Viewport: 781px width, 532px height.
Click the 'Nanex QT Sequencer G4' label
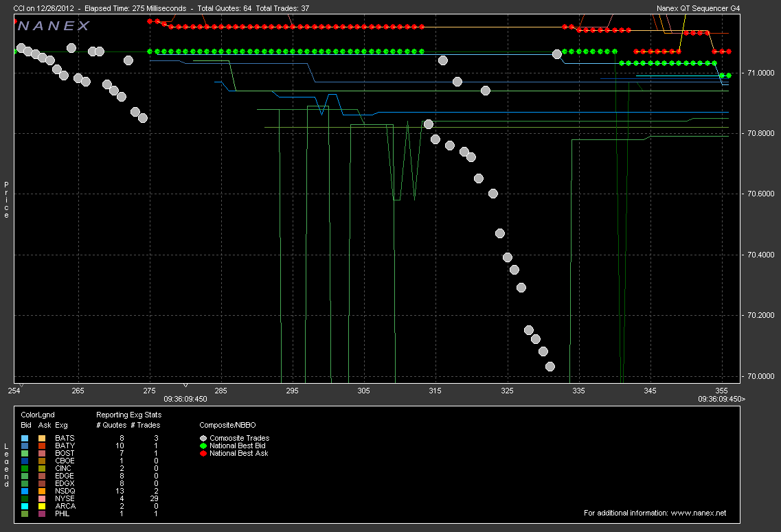pos(699,8)
